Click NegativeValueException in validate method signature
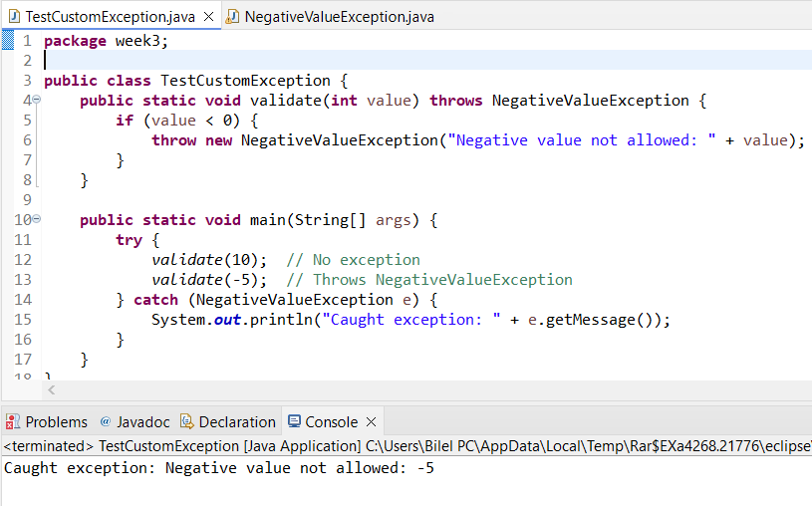The height and width of the screenshot is (506, 812). pos(591,101)
